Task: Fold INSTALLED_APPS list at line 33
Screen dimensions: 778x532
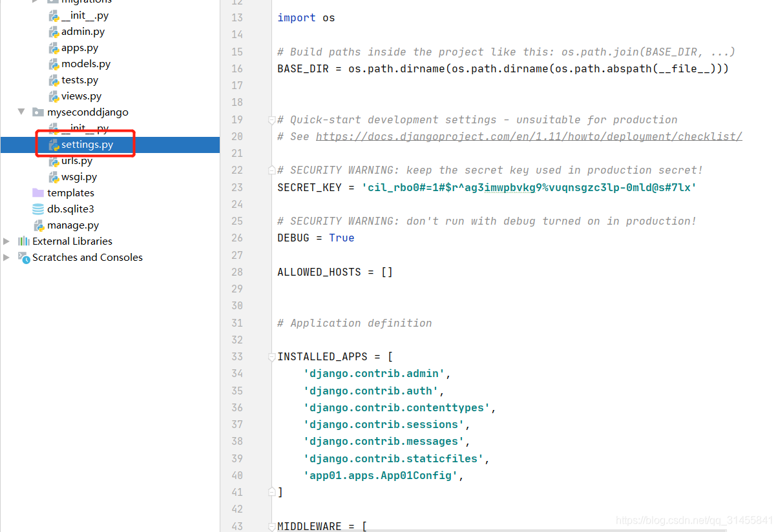Action: click(x=272, y=357)
